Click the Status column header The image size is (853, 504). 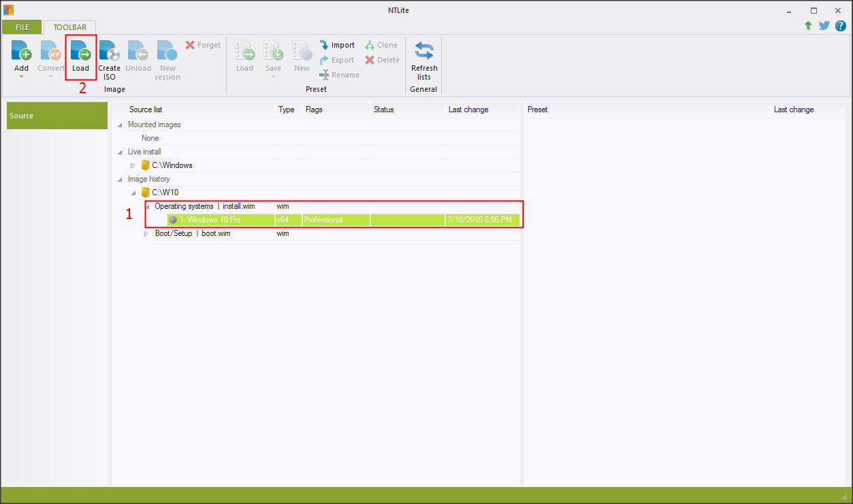coord(383,110)
